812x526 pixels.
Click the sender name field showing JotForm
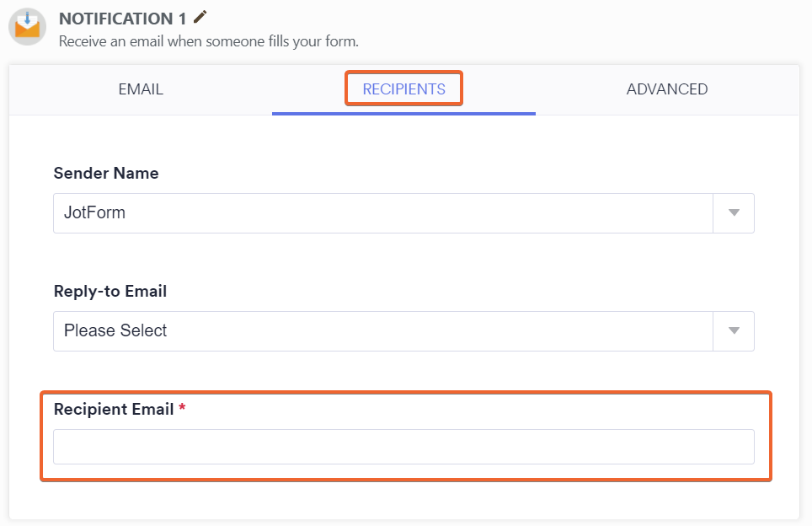pos(379,212)
